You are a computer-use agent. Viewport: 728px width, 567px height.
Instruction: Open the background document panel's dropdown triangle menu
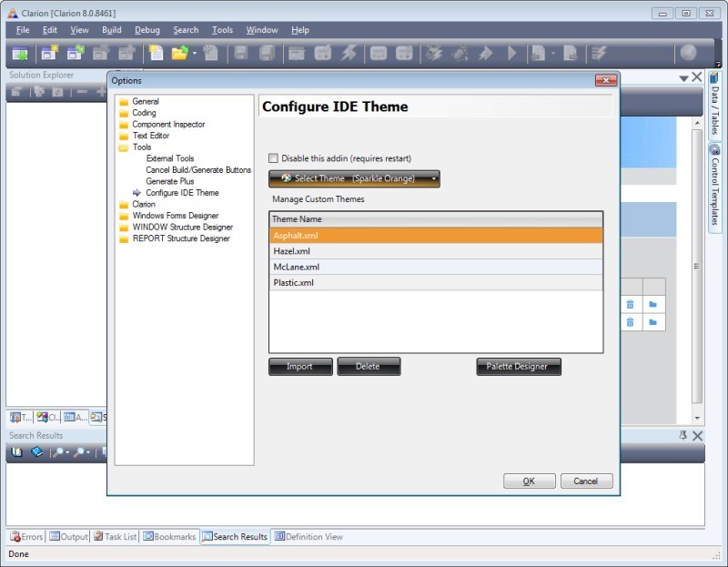(x=683, y=78)
